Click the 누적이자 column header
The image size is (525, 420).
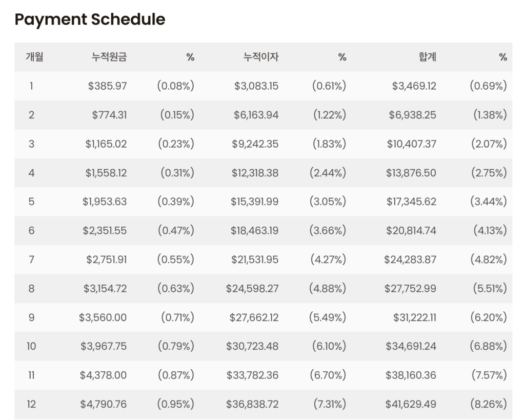pos(261,57)
